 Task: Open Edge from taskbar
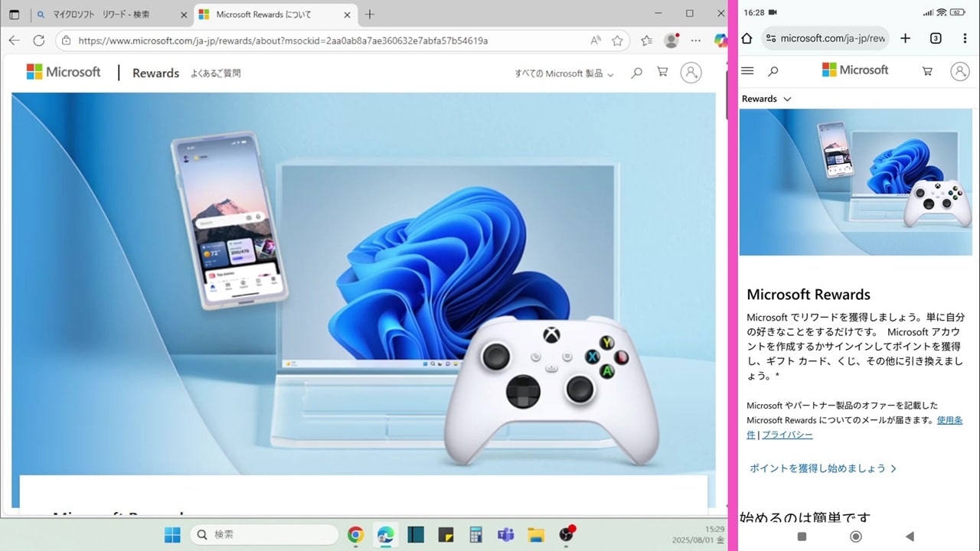point(385,535)
